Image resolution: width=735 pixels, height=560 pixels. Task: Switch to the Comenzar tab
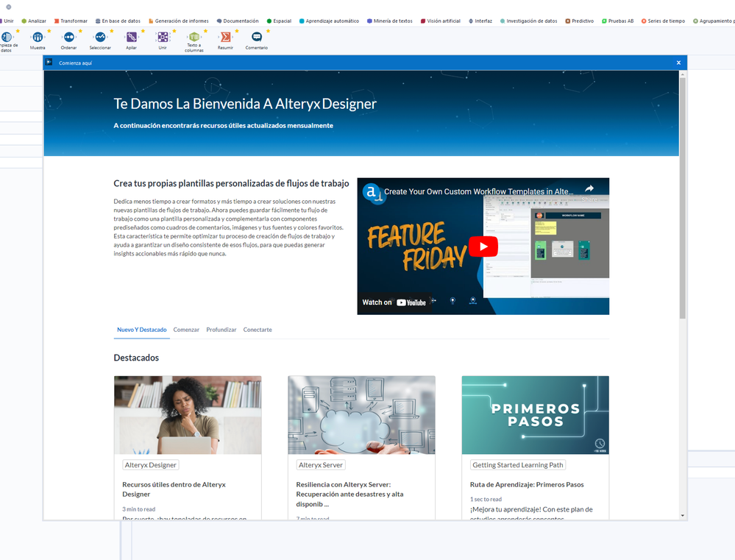[x=186, y=330]
